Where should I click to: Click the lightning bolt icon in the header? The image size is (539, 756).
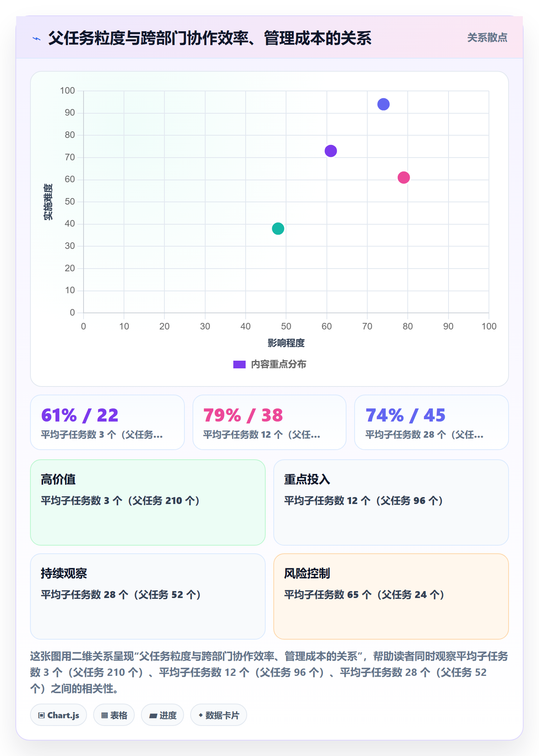pos(37,39)
